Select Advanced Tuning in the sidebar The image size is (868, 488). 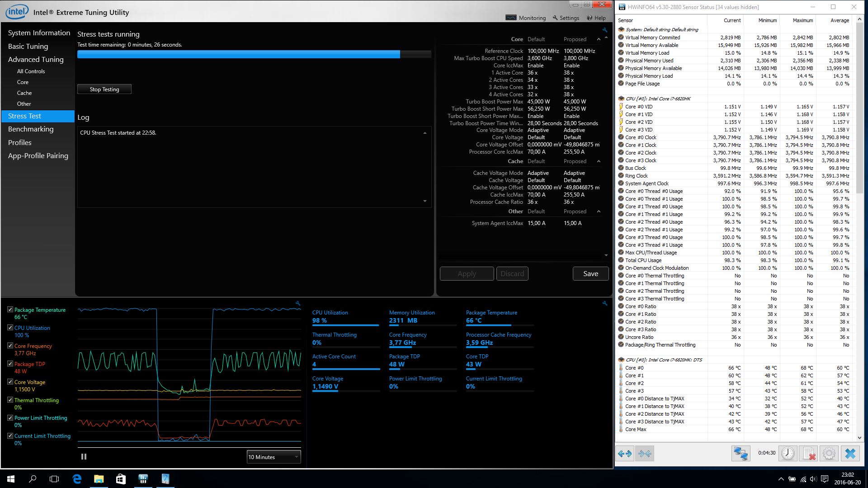pos(36,59)
